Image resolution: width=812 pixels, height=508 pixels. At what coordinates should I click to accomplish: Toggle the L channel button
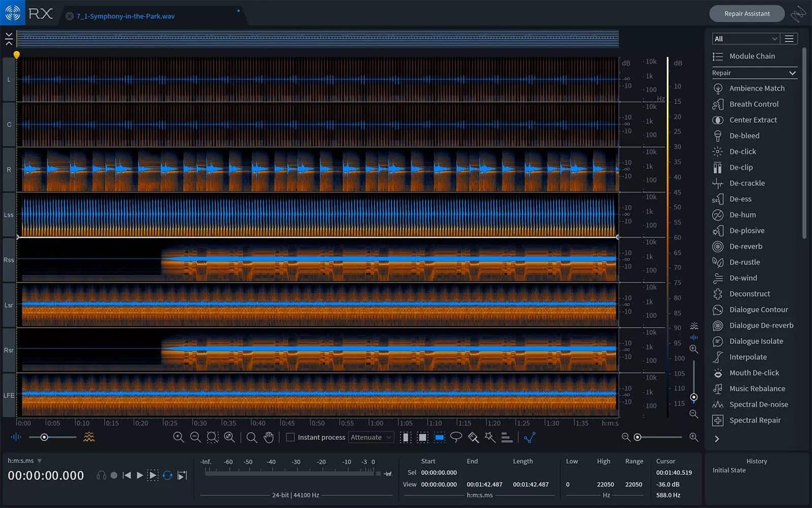coord(9,80)
